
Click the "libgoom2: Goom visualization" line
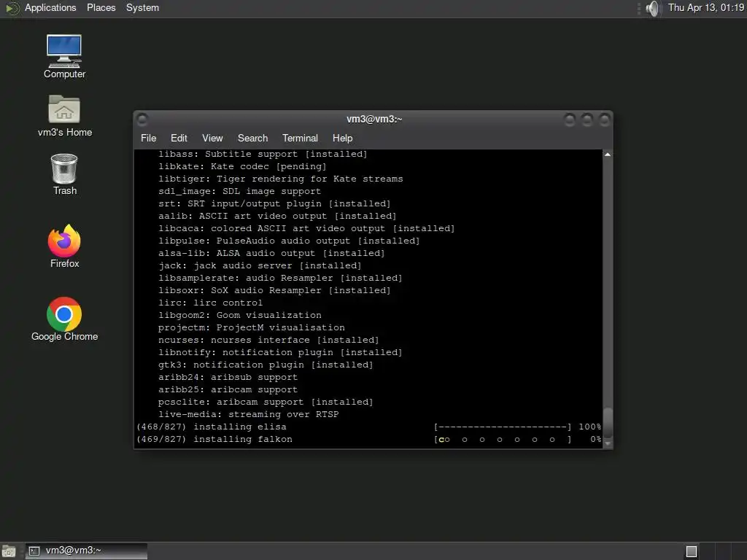[x=239, y=315]
